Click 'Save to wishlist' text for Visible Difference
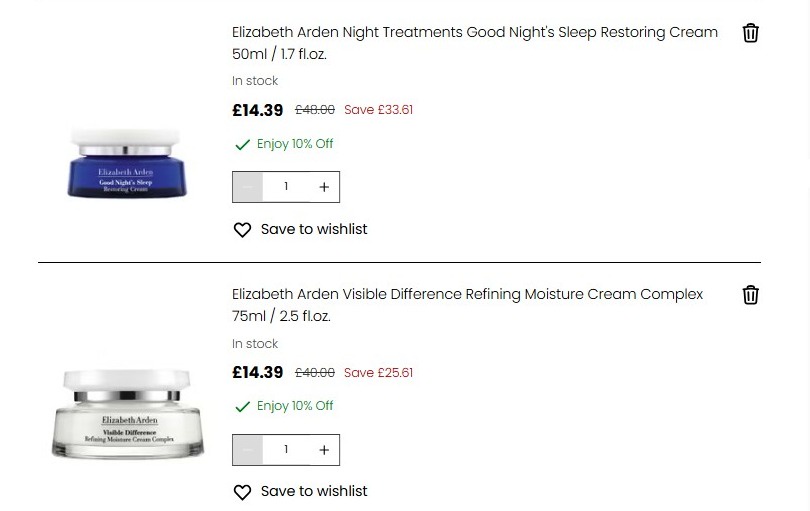Viewport: 810px width, 511px height. click(x=314, y=492)
